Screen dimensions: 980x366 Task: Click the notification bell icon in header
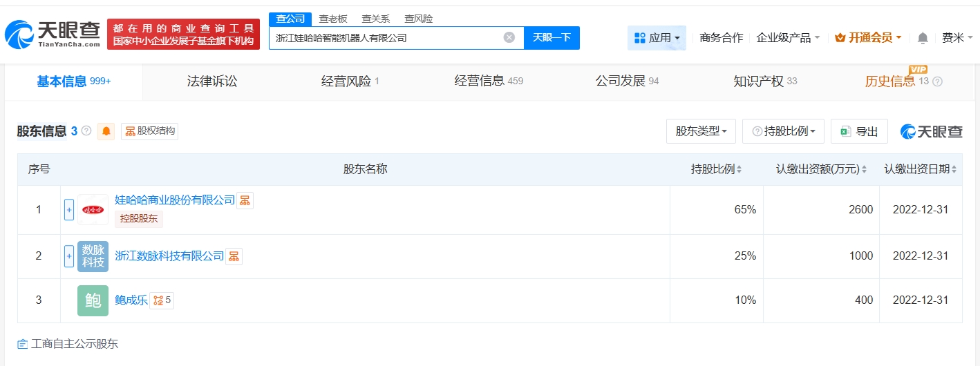(x=923, y=38)
